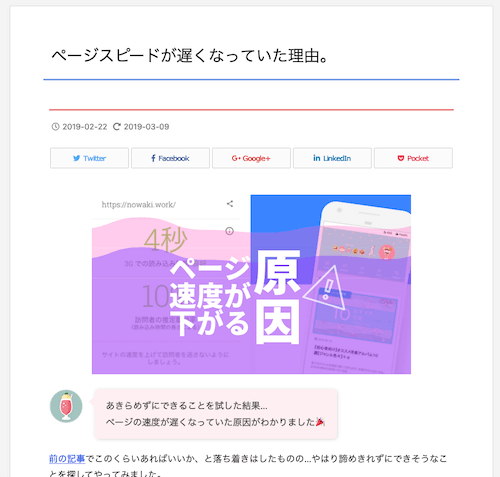The height and width of the screenshot is (477, 500).
Task: Share the article via the Google+ button
Action: (251, 158)
